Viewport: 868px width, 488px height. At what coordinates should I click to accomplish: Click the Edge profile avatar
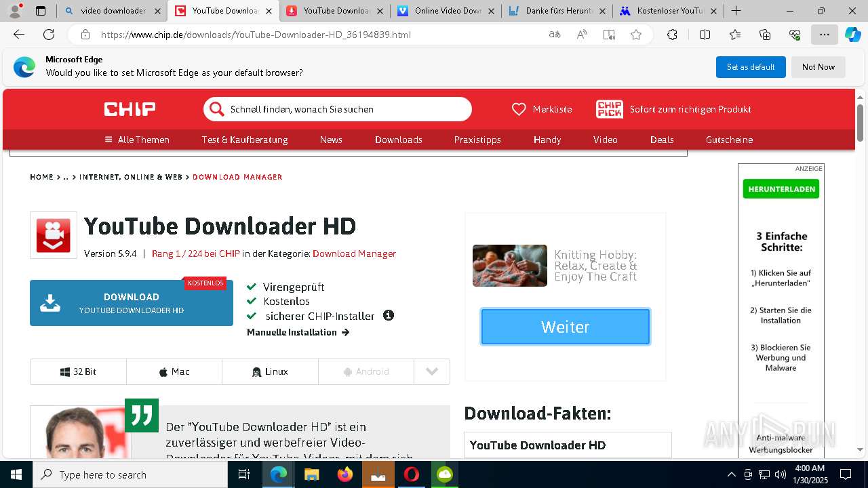point(15,11)
